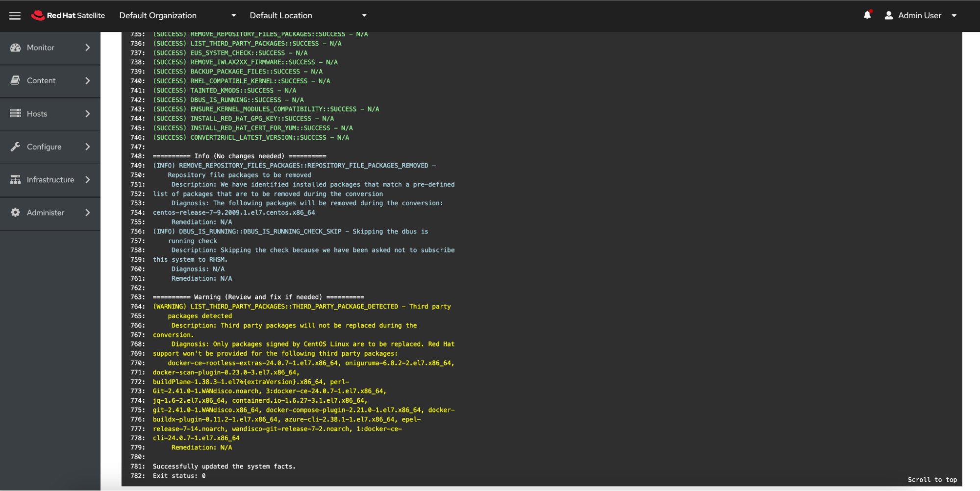Open the notifications bell
980x491 pixels.
pyautogui.click(x=867, y=15)
